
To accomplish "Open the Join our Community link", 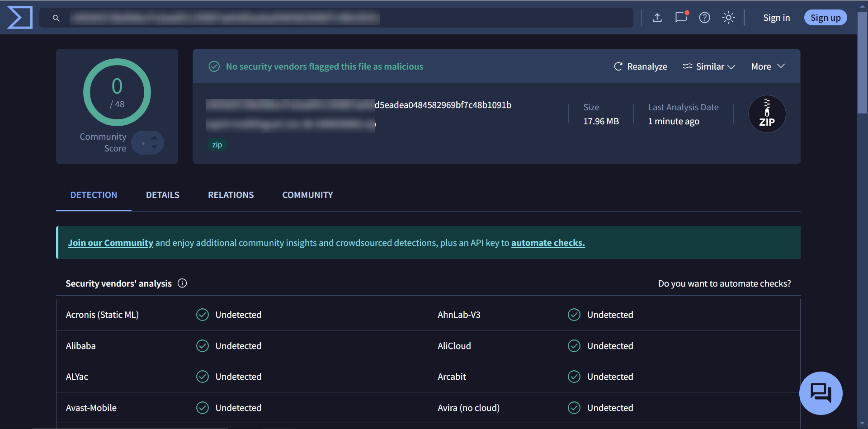I will tap(110, 242).
